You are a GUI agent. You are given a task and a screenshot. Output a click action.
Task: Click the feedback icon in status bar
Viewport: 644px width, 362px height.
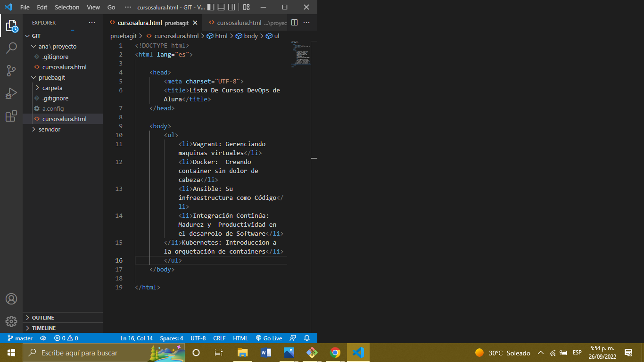coord(293,338)
